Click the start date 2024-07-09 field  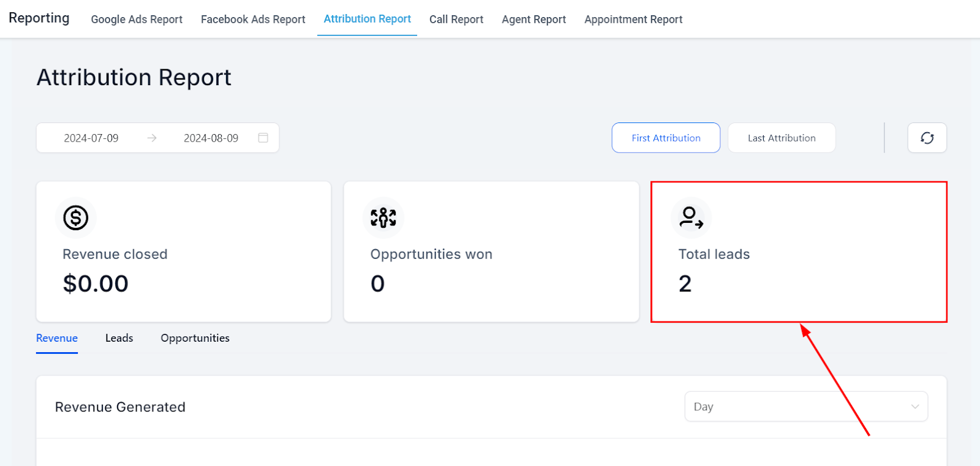coord(91,138)
